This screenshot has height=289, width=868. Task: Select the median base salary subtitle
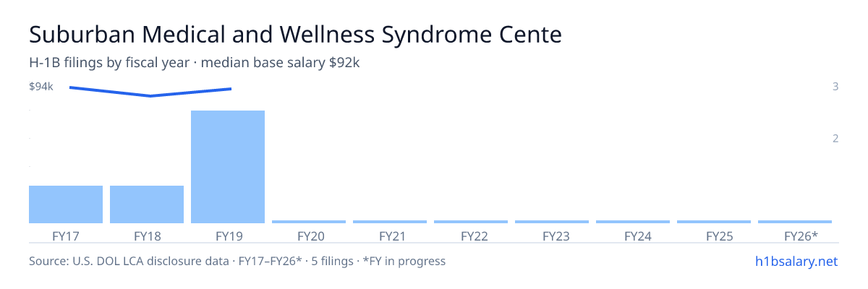click(x=195, y=63)
